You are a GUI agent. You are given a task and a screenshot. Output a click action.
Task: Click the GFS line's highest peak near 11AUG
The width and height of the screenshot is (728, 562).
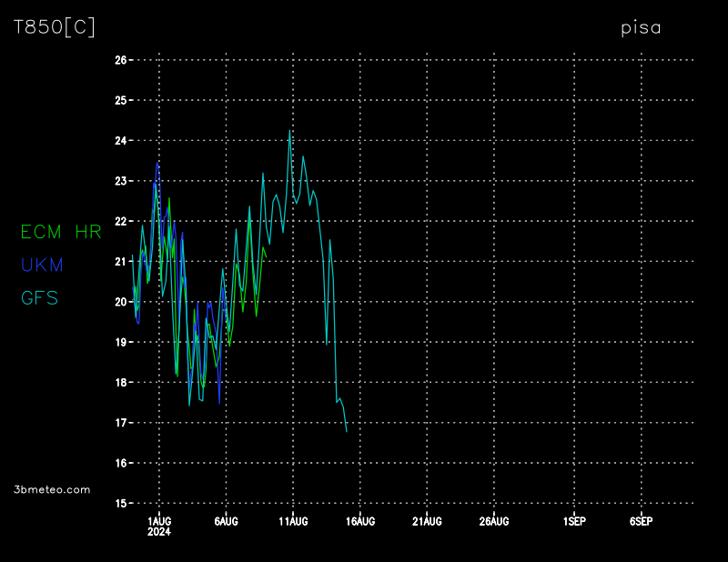click(x=290, y=130)
